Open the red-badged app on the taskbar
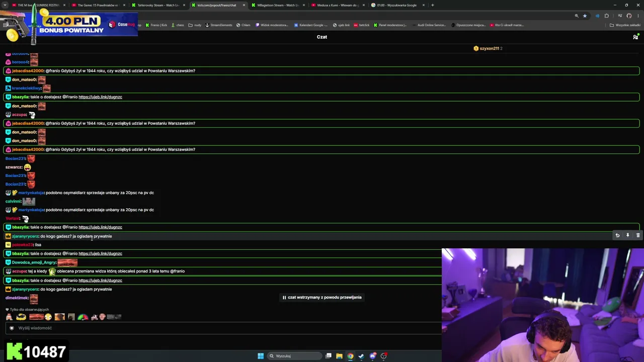644x362 pixels. point(384,356)
